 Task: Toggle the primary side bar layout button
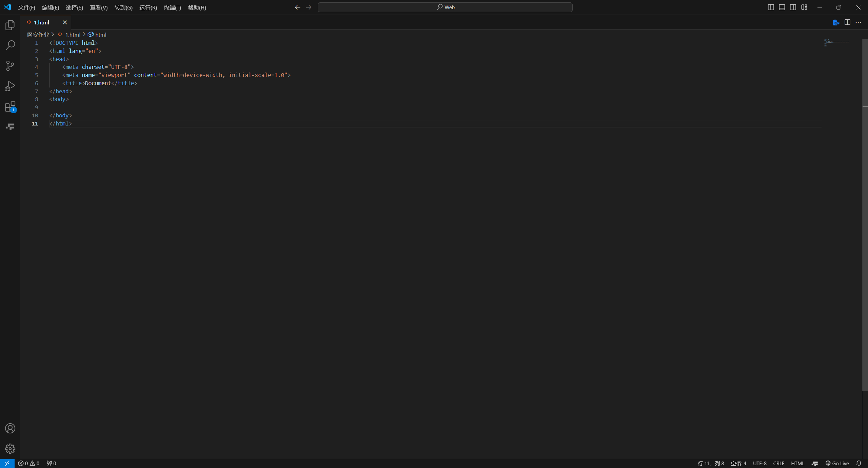point(771,7)
